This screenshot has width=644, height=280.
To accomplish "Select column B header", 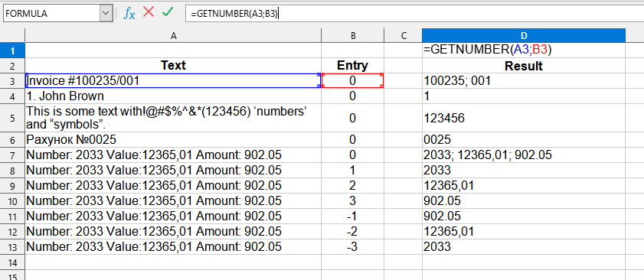I will coord(352,36).
